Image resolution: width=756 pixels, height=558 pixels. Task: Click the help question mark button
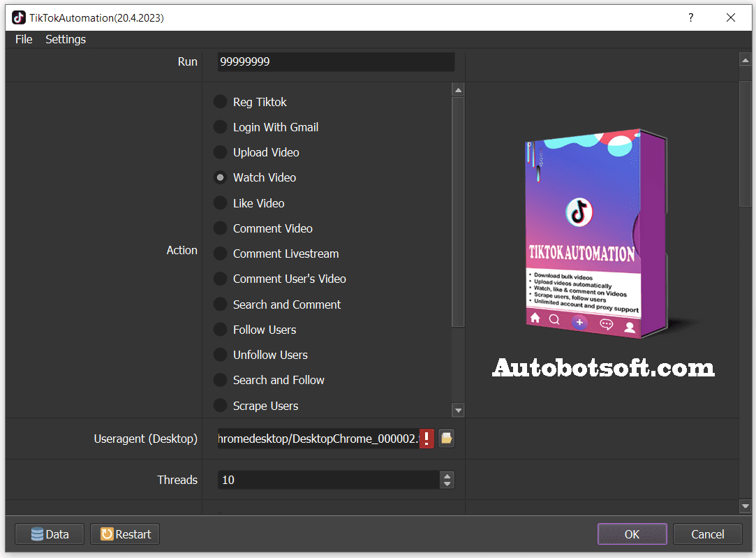(x=691, y=18)
